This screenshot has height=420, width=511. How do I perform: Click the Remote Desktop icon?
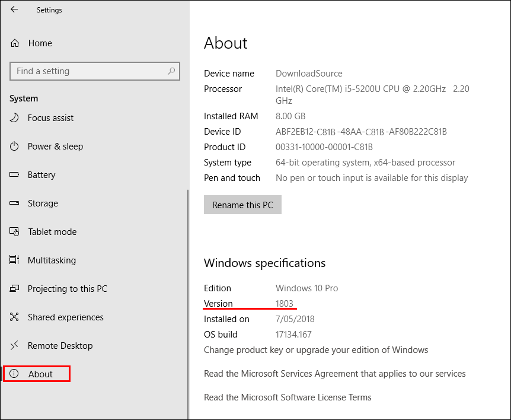point(14,345)
